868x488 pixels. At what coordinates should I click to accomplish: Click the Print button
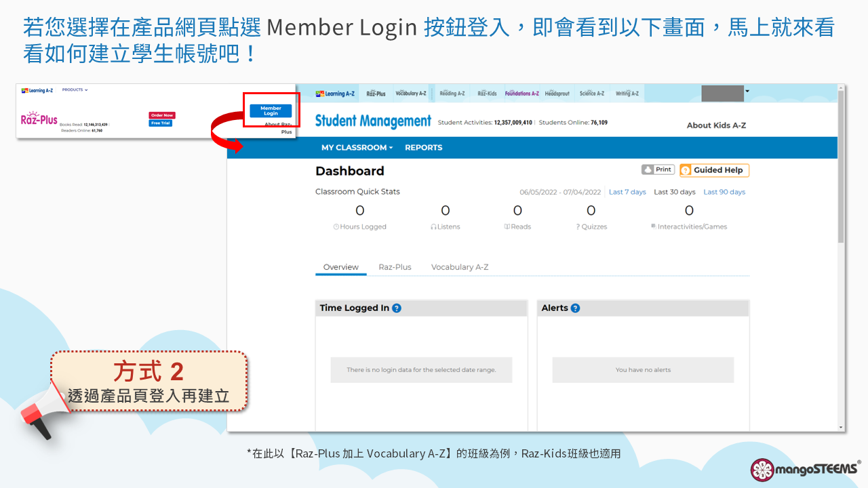point(658,169)
